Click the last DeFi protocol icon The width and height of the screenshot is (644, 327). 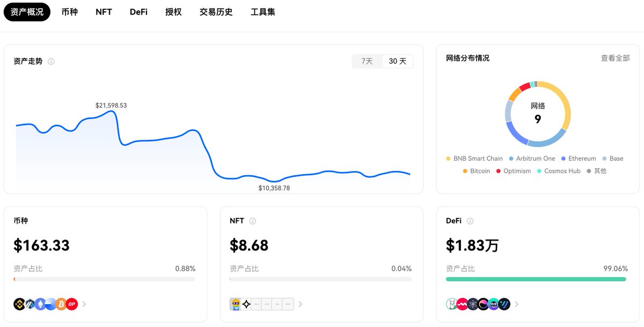click(504, 304)
